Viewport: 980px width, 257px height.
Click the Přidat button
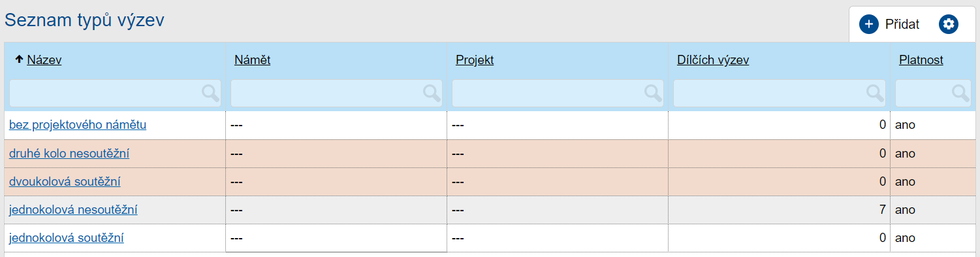point(889,24)
